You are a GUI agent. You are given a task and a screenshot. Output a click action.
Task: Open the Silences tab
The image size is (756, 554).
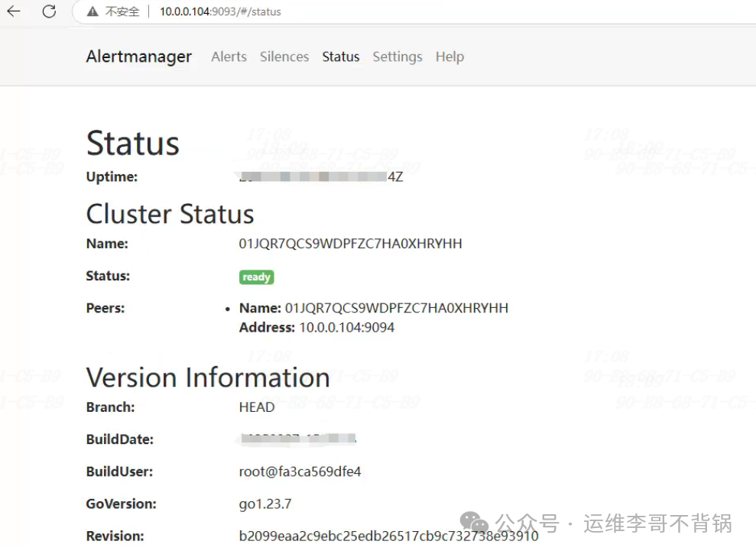point(284,57)
